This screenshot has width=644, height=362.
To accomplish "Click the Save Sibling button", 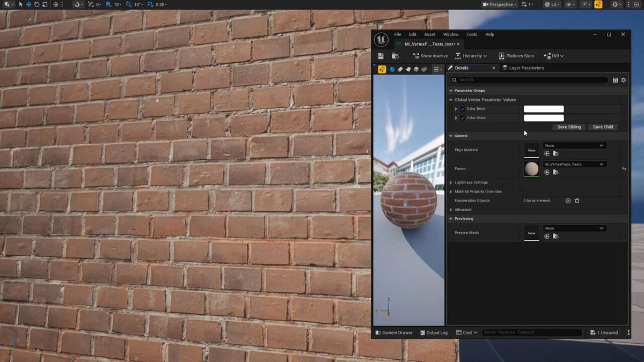I will (x=569, y=127).
